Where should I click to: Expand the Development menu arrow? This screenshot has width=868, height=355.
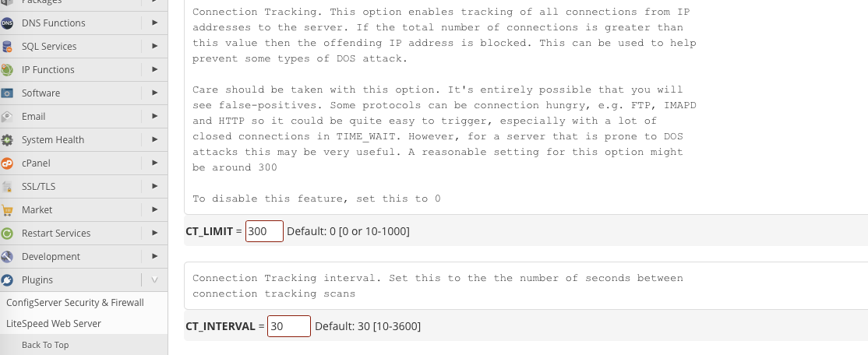[x=154, y=257]
